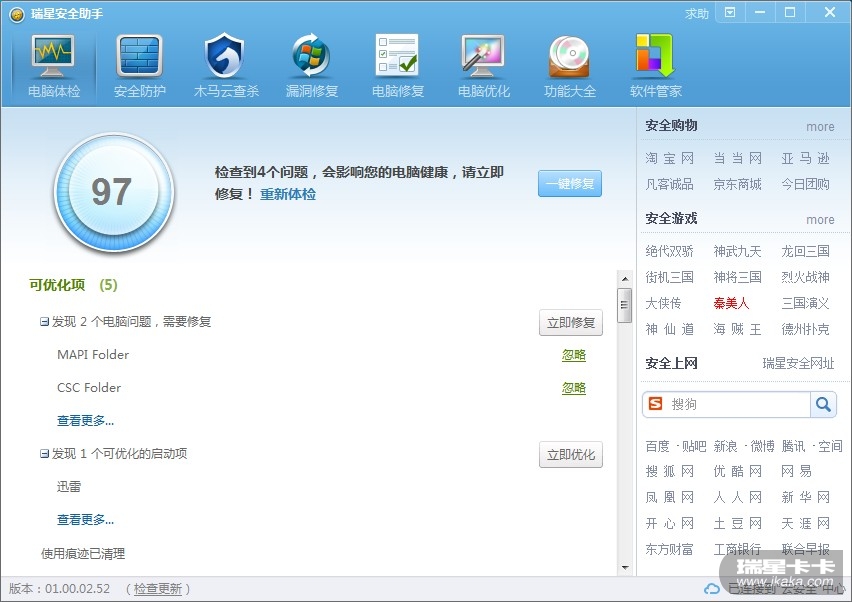Open the 海贼王 game link

(737, 329)
